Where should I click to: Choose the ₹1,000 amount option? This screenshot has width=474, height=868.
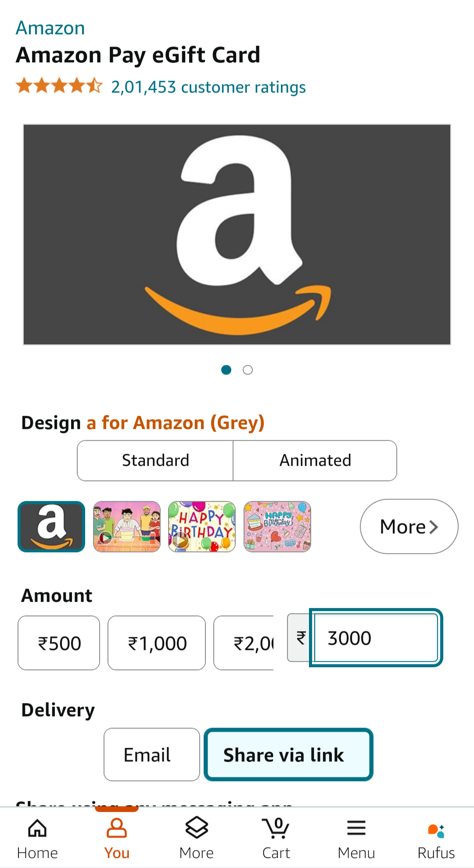157,643
